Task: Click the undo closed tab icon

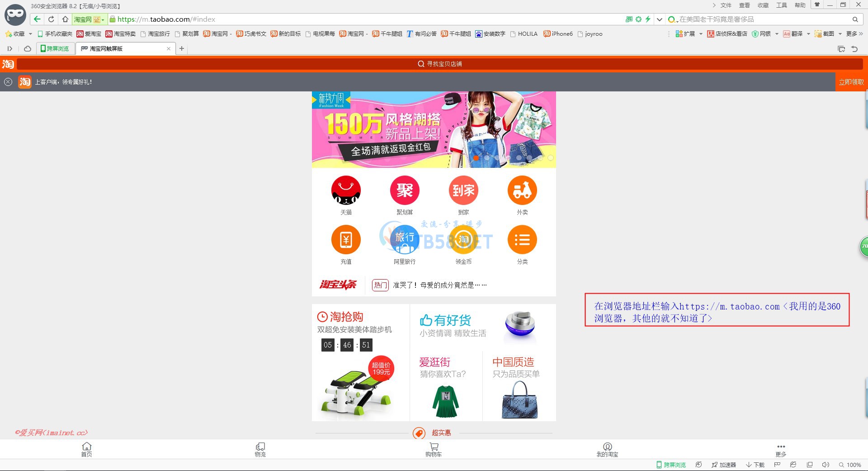Action: coord(854,49)
